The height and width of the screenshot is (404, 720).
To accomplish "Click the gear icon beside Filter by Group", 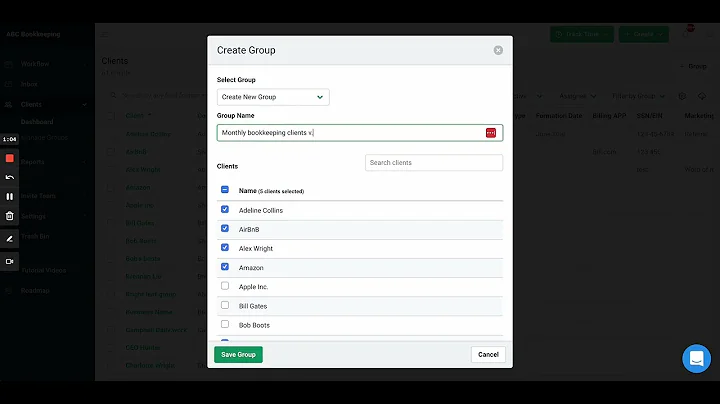I will [682, 96].
